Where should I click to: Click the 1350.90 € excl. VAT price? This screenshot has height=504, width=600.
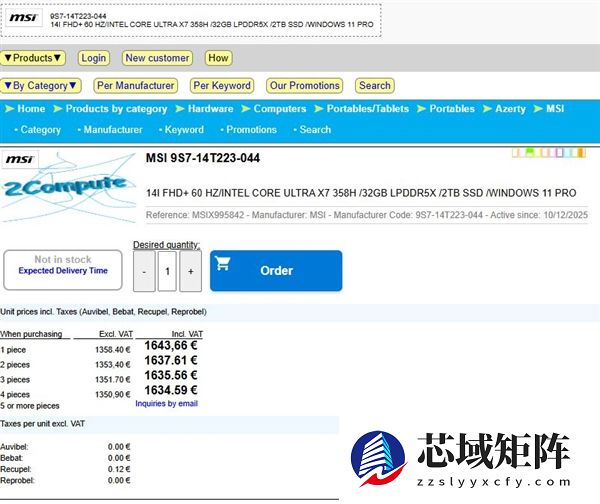(x=113, y=395)
